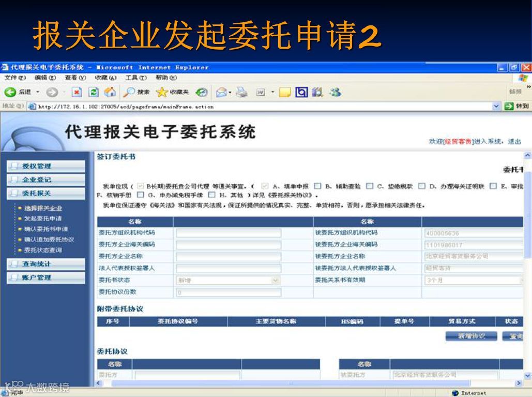This screenshot has height=397, width=532.
Task: Click the 转到 Go button
Action: tap(516, 106)
